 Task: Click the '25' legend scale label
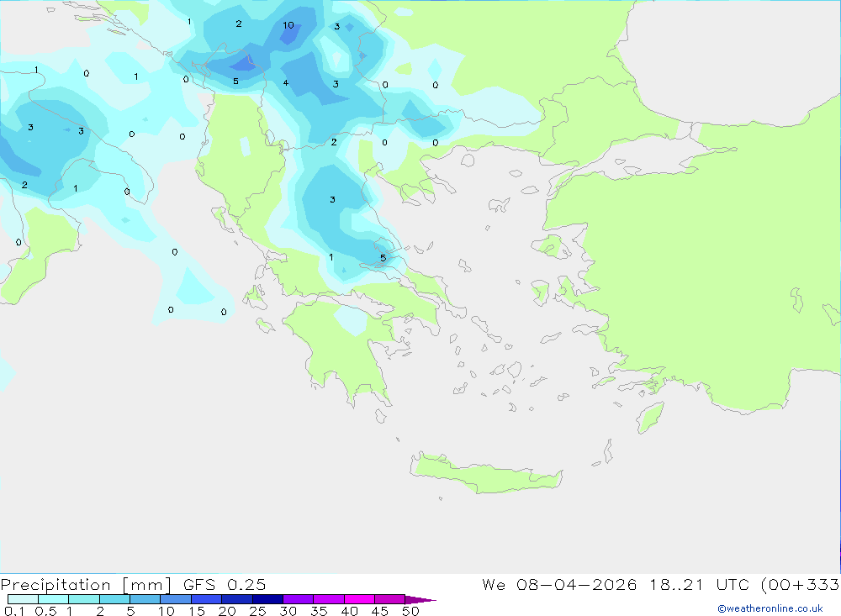[x=258, y=611]
